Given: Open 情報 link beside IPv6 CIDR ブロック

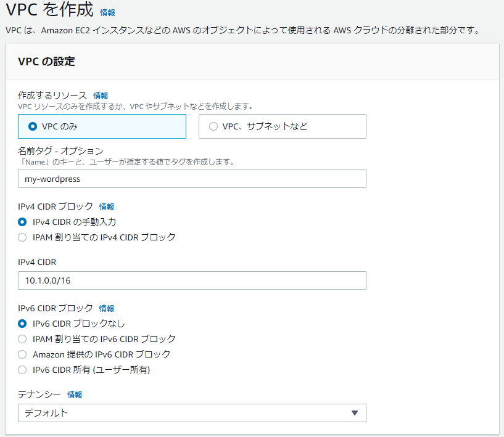Looking at the screenshot, I should (106, 308).
